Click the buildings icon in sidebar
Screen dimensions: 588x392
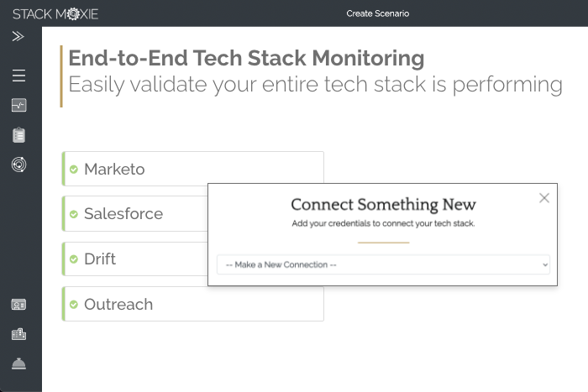(18, 334)
